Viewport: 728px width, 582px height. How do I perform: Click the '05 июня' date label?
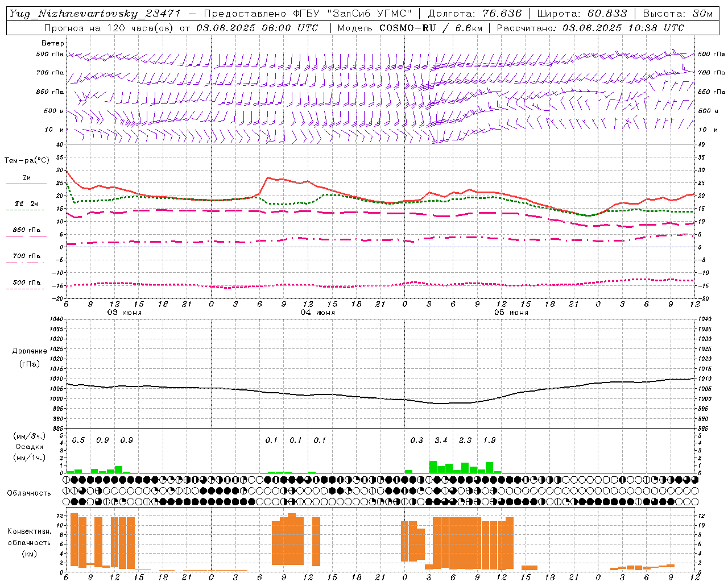pyautogui.click(x=511, y=313)
